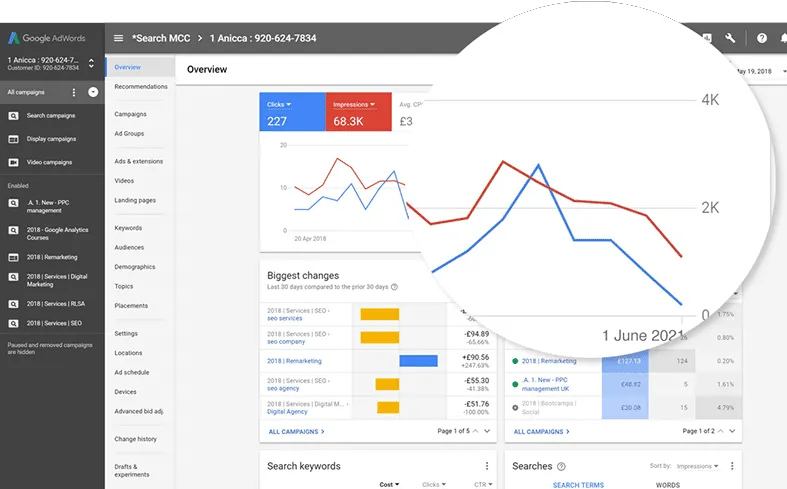
Task: Open the CTR column dropdown
Action: tap(483, 484)
